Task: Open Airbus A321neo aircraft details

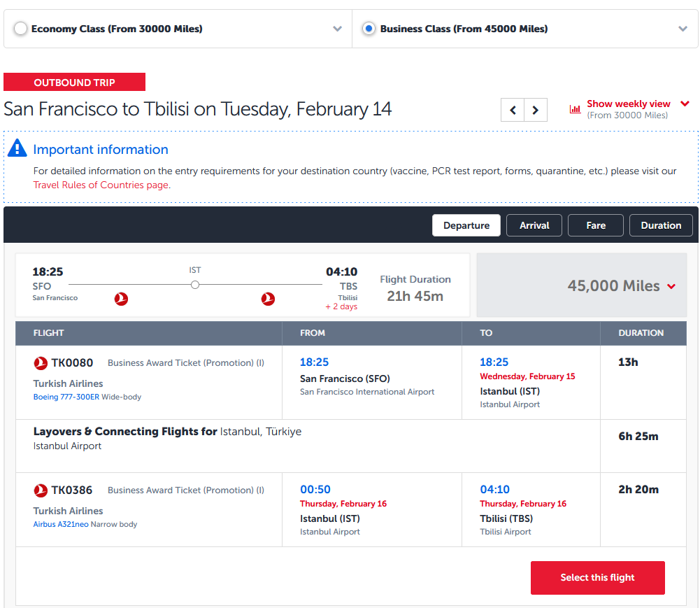Action: (x=61, y=524)
